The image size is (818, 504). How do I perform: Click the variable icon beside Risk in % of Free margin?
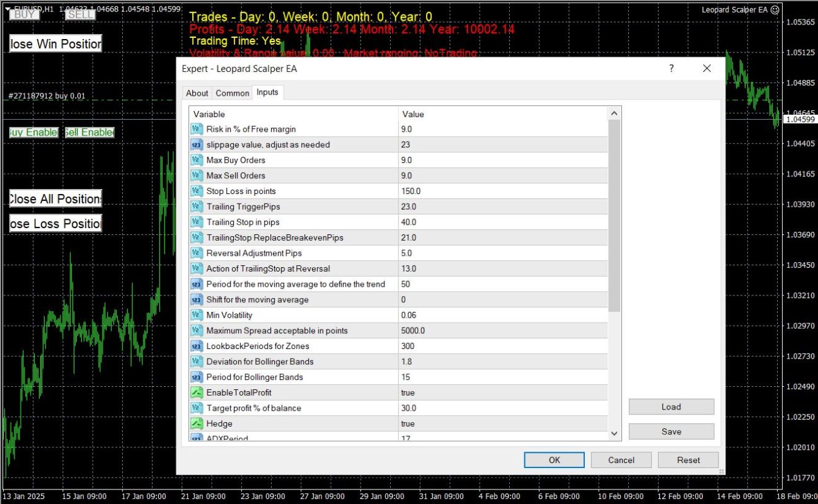click(196, 129)
